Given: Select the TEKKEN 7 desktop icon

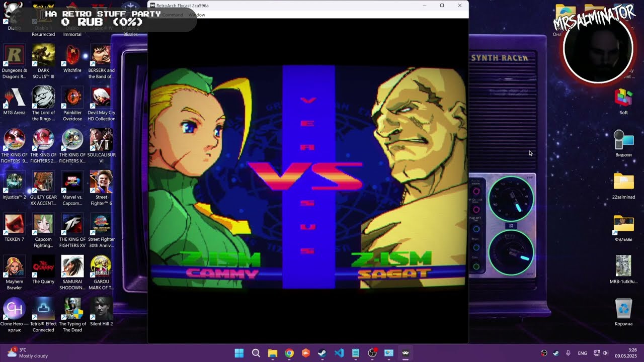Looking at the screenshot, I should coord(15,228).
